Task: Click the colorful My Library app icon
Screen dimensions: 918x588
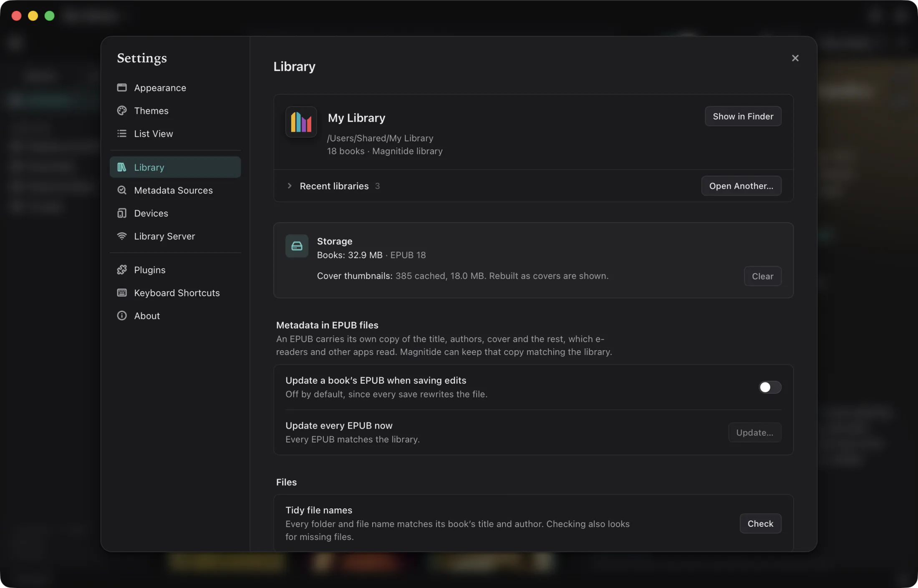Action: (x=301, y=122)
